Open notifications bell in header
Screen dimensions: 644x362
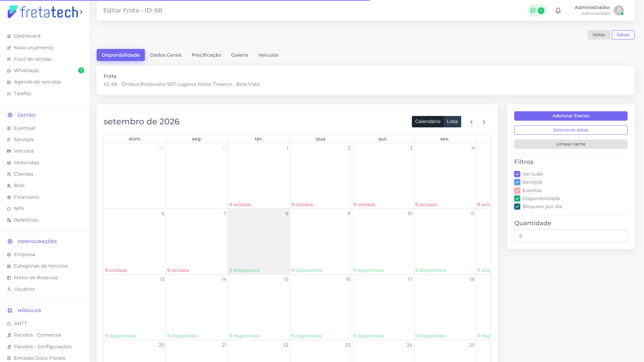pos(558,11)
